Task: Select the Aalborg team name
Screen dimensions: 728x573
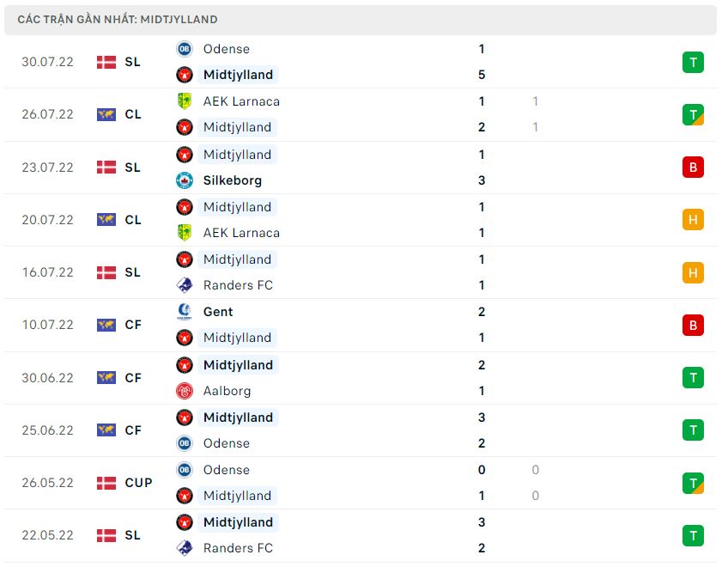Action: tap(227, 391)
